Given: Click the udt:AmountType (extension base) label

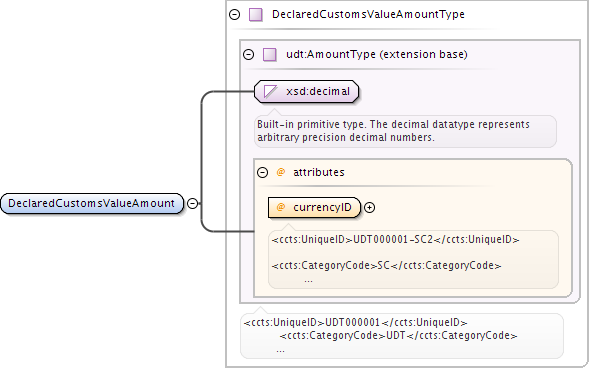Looking at the screenshot, I should 377,55.
